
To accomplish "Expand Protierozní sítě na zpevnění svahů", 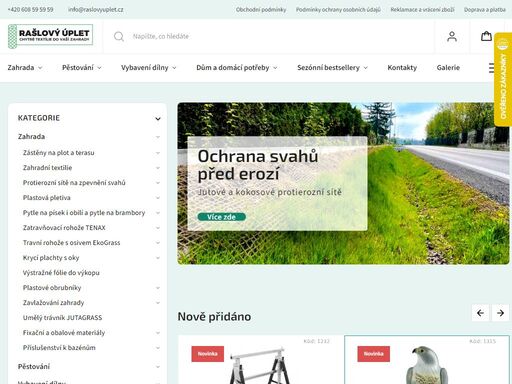I will [158, 183].
